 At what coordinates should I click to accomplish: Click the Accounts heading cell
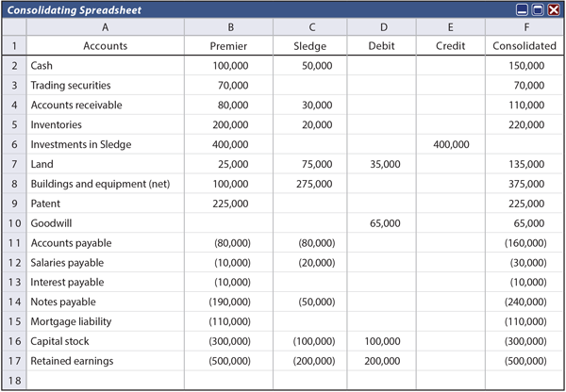point(105,46)
